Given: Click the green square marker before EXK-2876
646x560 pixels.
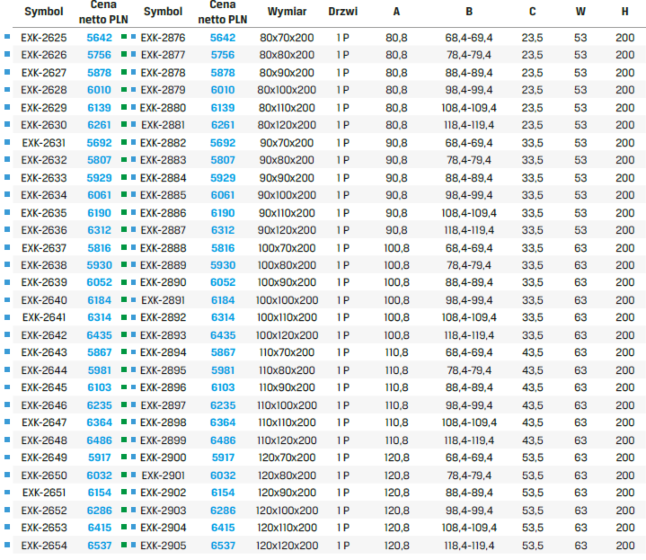Looking at the screenshot, I should tap(124, 37).
